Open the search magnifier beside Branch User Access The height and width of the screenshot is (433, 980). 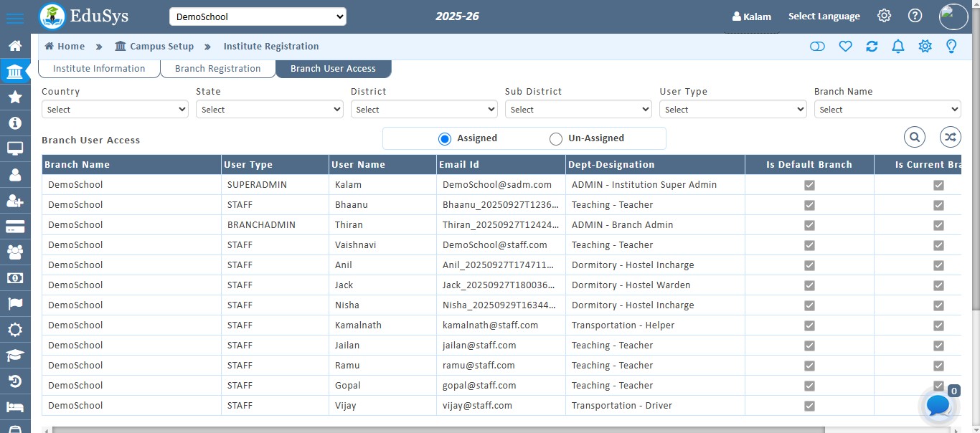(x=914, y=136)
